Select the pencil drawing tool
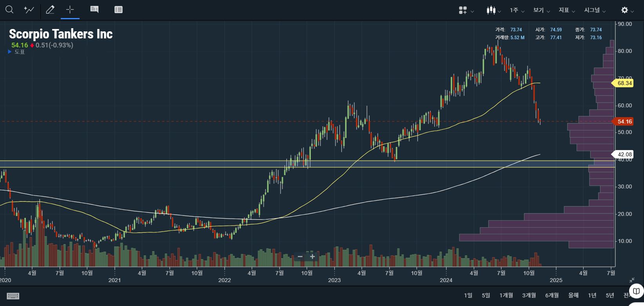Screen dimensions: 644x306 (x=50, y=10)
